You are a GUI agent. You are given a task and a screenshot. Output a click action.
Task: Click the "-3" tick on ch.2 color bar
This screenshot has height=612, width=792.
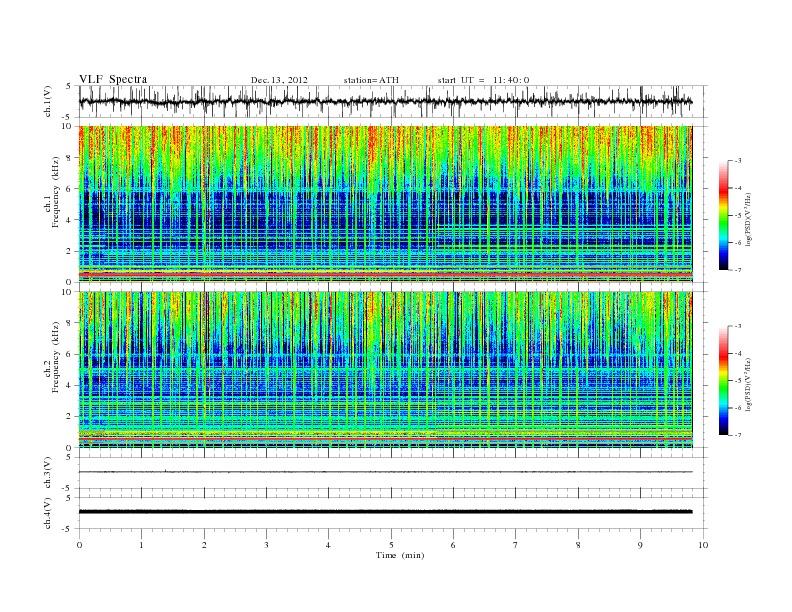pyautogui.click(x=738, y=326)
